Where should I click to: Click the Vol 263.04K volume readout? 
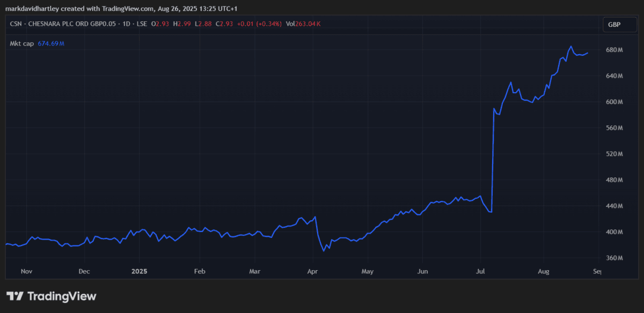coord(303,24)
